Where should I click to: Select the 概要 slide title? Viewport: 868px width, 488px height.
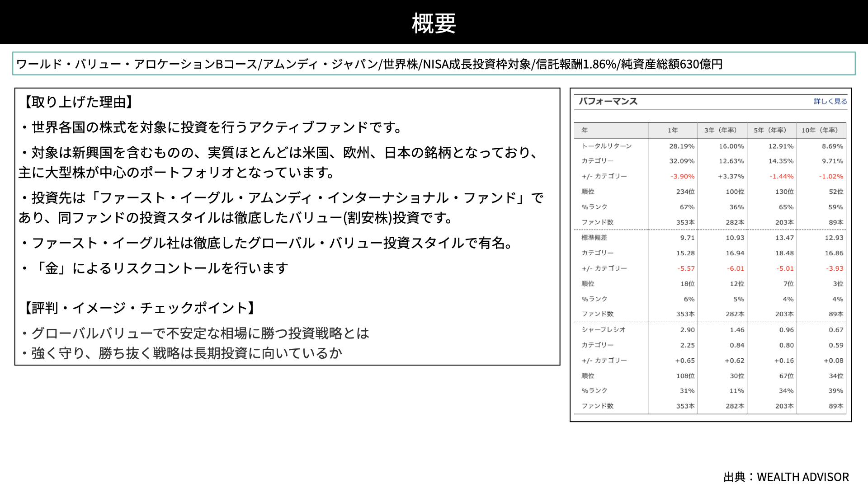pos(434,23)
